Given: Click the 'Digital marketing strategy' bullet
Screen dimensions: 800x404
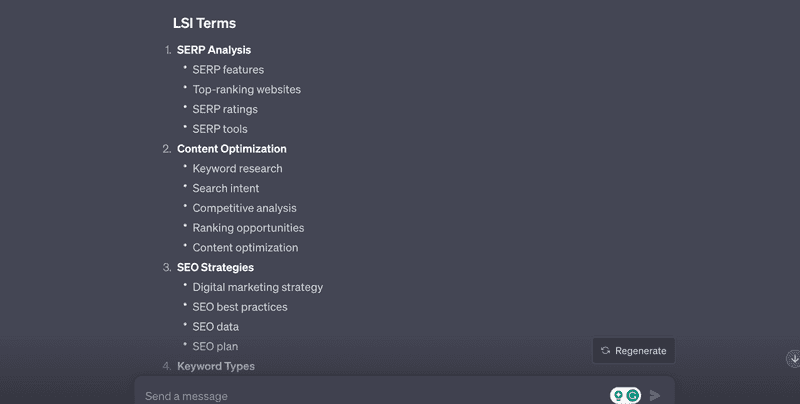Looking at the screenshot, I should click(258, 287).
